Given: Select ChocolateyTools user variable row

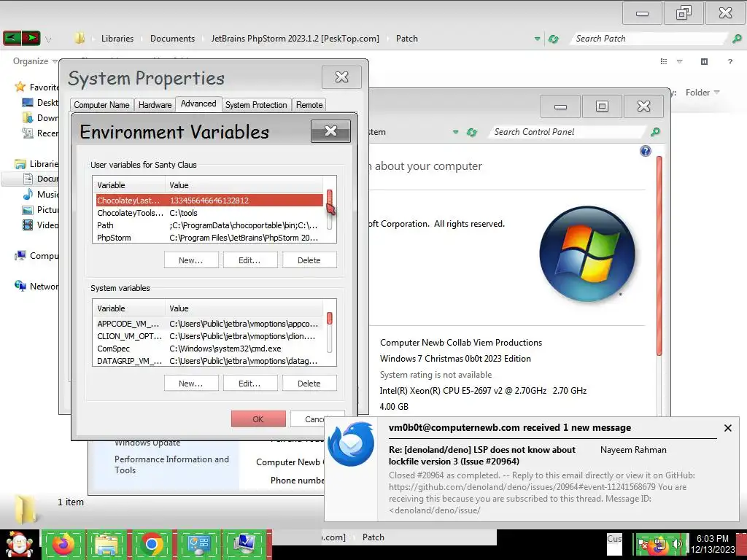Looking at the screenshot, I should click(209, 213).
